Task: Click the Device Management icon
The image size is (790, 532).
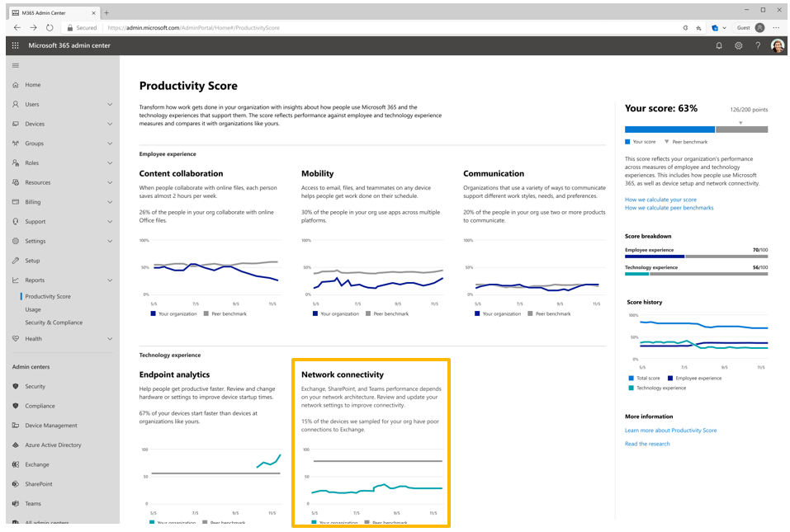Action: coord(16,426)
